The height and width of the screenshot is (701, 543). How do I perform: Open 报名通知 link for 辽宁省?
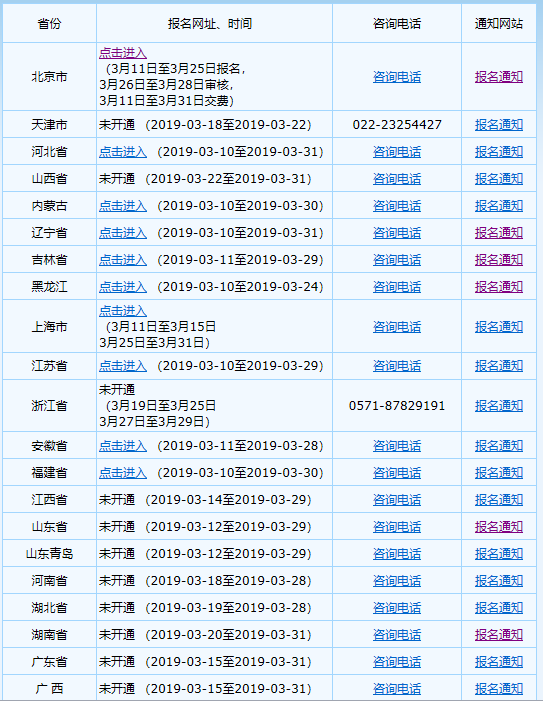point(499,232)
